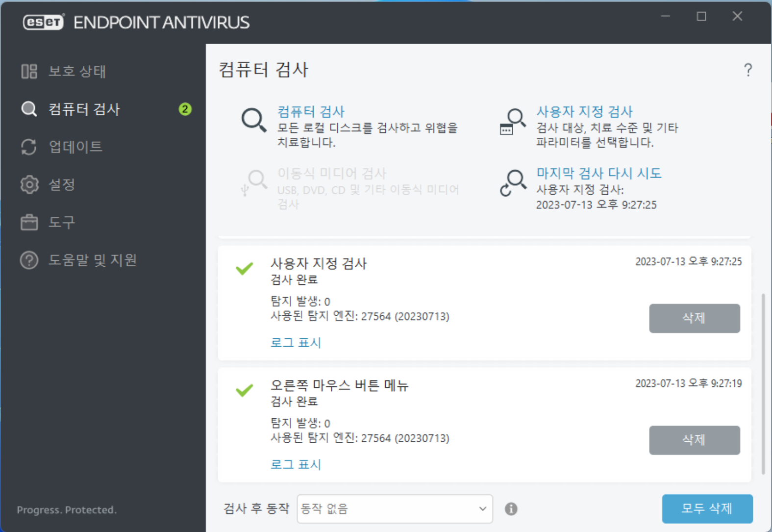Start scan via 컴퓨터 검사 link
Viewport: 772px width, 532px height.
[x=311, y=111]
